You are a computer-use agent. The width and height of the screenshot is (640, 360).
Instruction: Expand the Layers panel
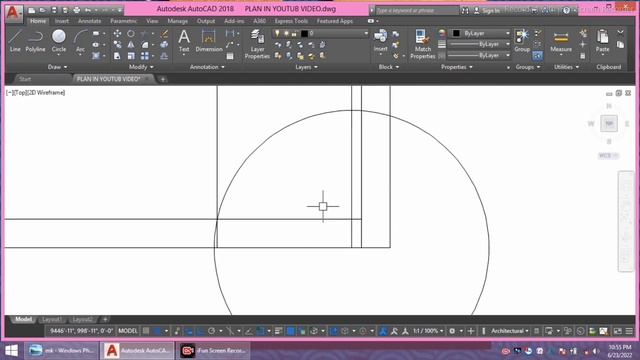pos(307,67)
